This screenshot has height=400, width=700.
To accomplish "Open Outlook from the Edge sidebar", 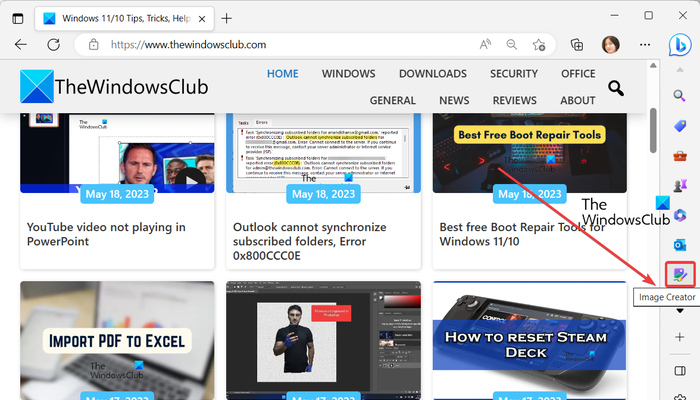I will [x=680, y=245].
